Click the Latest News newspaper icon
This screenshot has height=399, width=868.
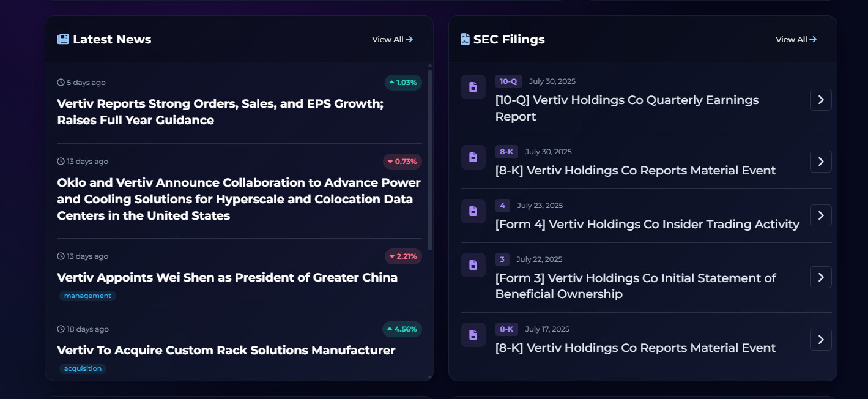tap(63, 39)
